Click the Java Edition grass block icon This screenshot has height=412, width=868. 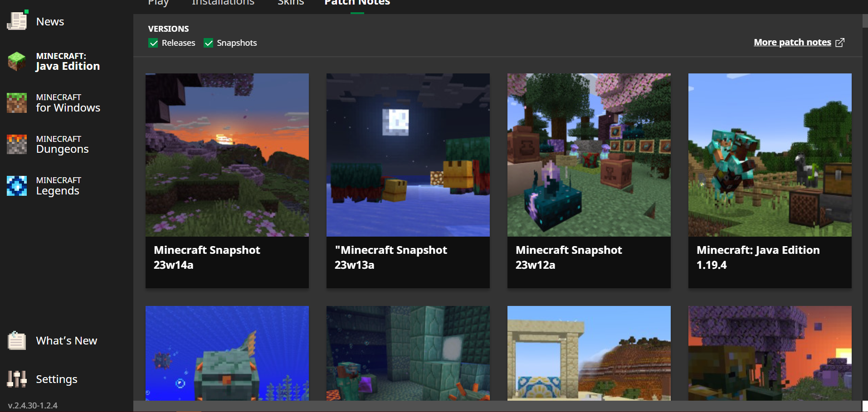(17, 61)
